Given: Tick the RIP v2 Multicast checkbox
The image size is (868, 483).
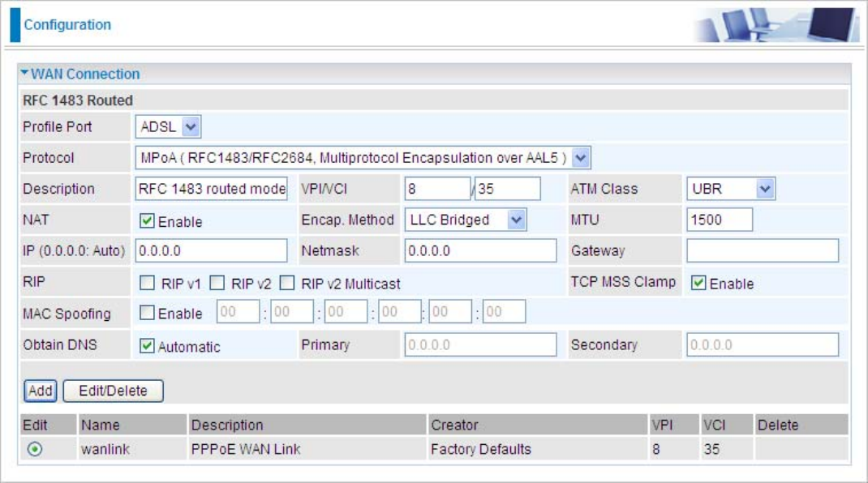Looking at the screenshot, I should [x=286, y=283].
